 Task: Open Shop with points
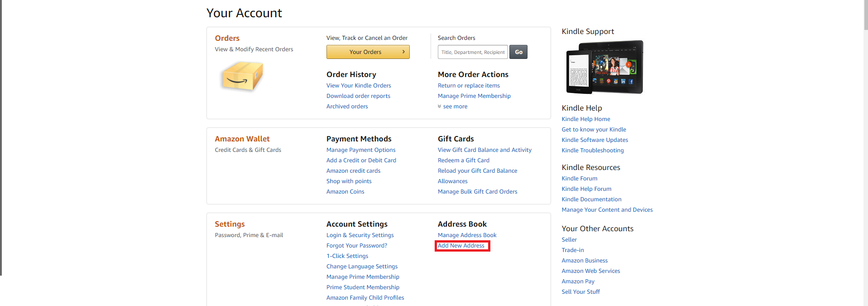tap(349, 181)
